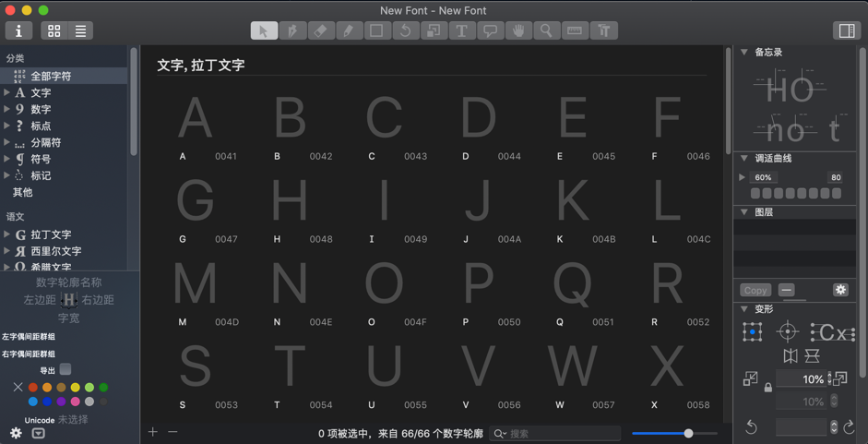
Task: Select the Text tool
Action: tap(462, 30)
